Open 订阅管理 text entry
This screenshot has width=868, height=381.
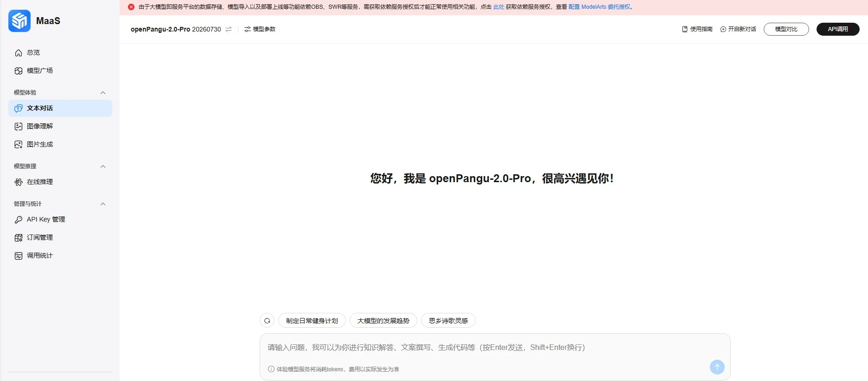click(40, 237)
